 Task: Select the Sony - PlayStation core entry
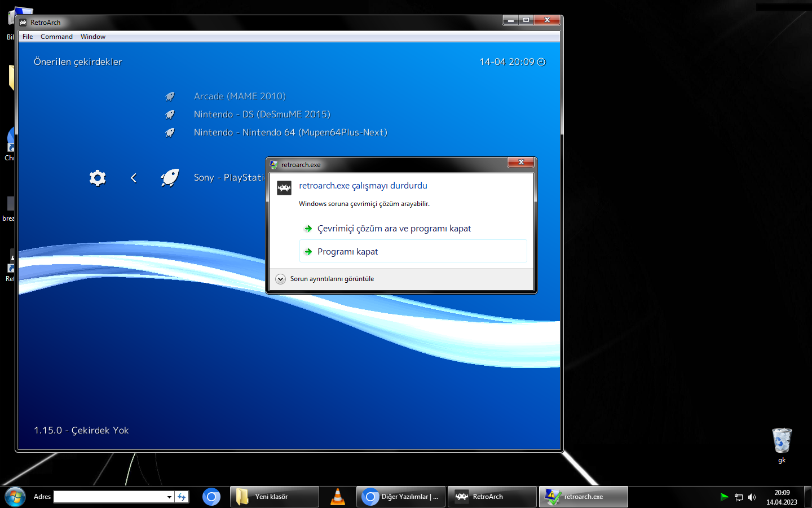(x=229, y=178)
